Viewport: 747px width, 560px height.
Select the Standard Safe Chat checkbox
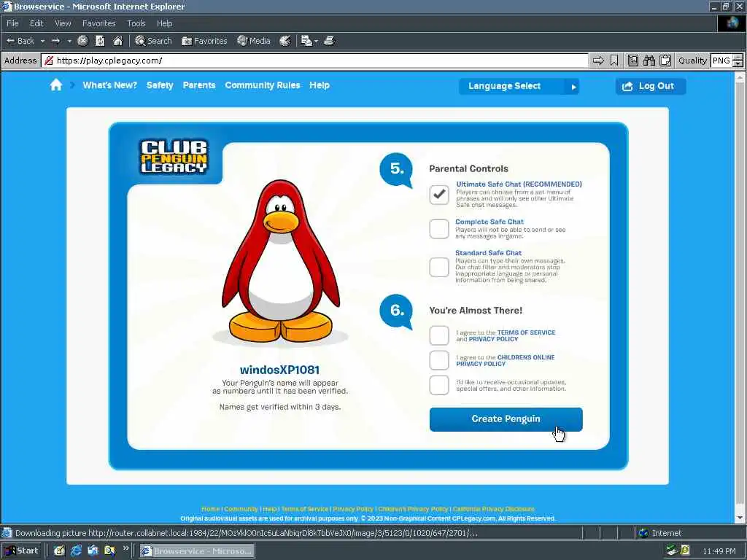point(438,267)
